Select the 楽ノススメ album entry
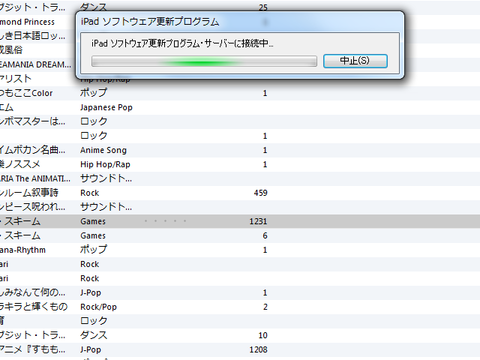The height and width of the screenshot is (360, 480). click(20, 164)
